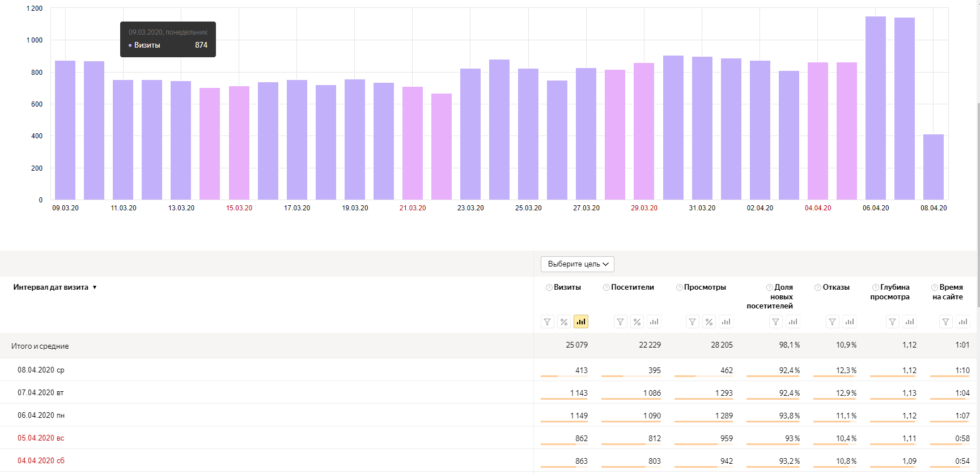Click average new visitors share 98,1 %
The width and height of the screenshot is (980, 474).
pyautogui.click(x=790, y=345)
